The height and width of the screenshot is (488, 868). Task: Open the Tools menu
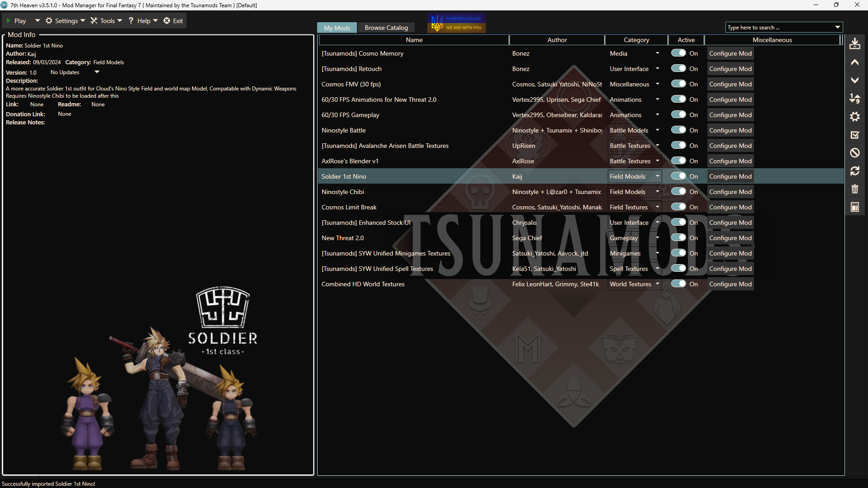pos(106,21)
